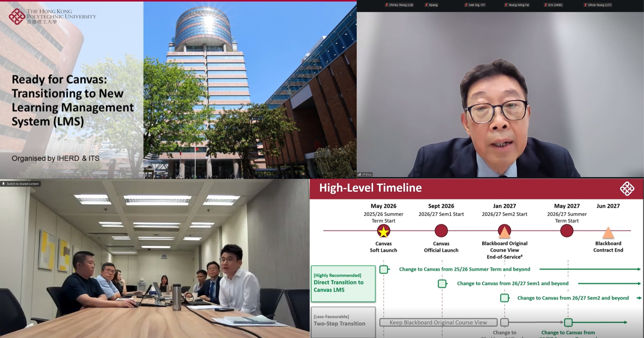Click the pin icon beside Switch to shared content

point(4,184)
